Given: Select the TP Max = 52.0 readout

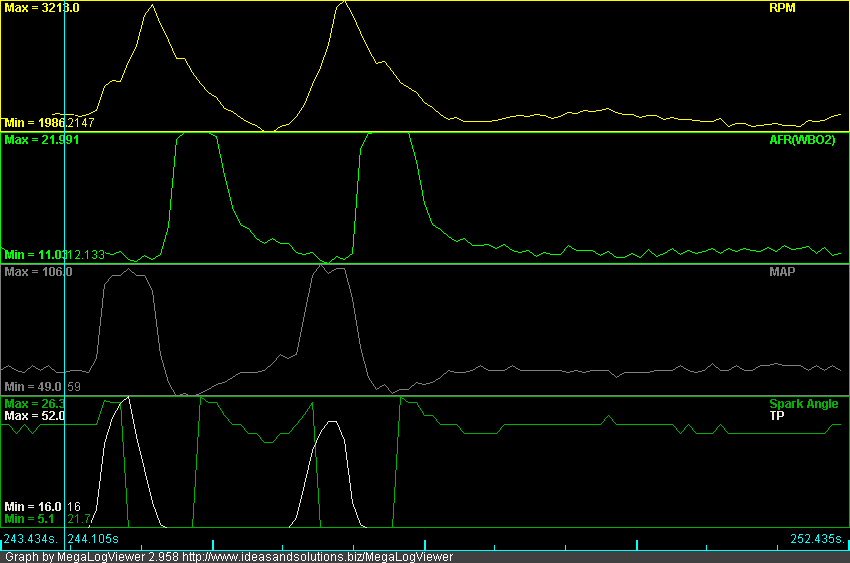Looking at the screenshot, I should 35,415.
